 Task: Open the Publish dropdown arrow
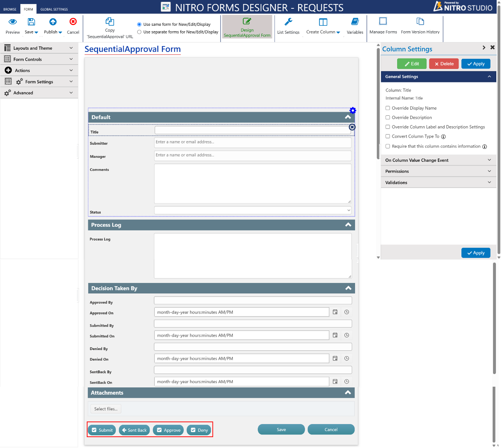tap(60, 32)
